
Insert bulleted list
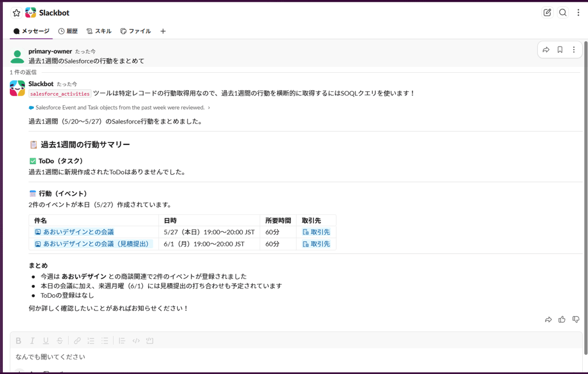pos(105,341)
